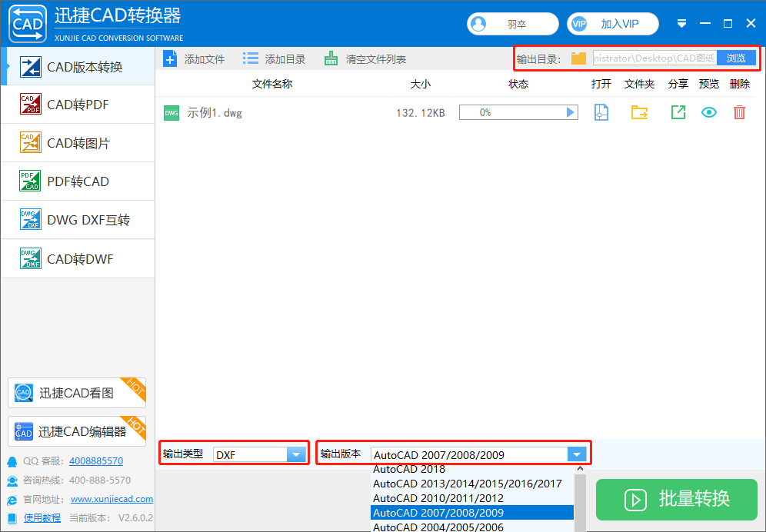Open 迅捷CAD看图 promo button
The image size is (766, 532).
[77, 393]
